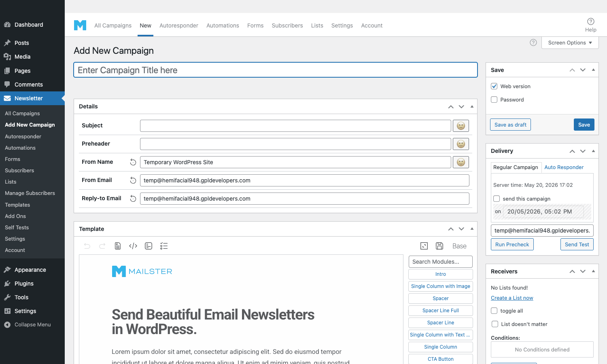The height and width of the screenshot is (364, 607).
Task: Click the scheduled date and time field
Action: 543,212
